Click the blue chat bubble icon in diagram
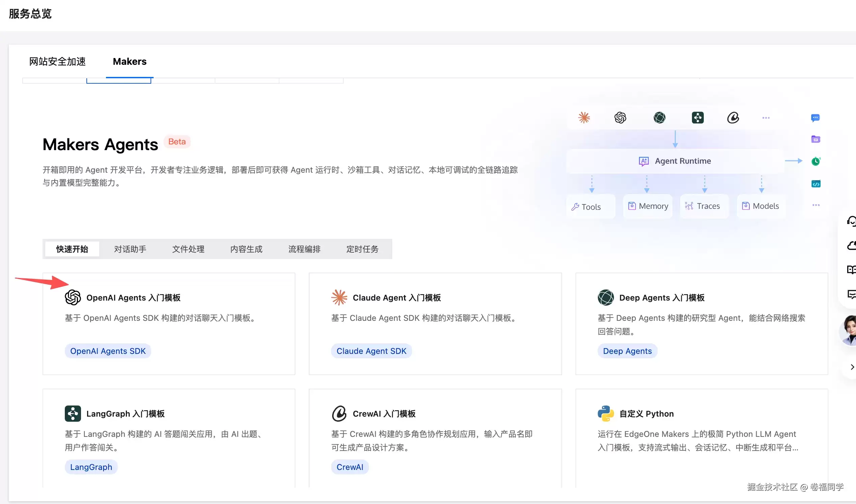Image resolution: width=856 pixels, height=504 pixels. (x=815, y=118)
